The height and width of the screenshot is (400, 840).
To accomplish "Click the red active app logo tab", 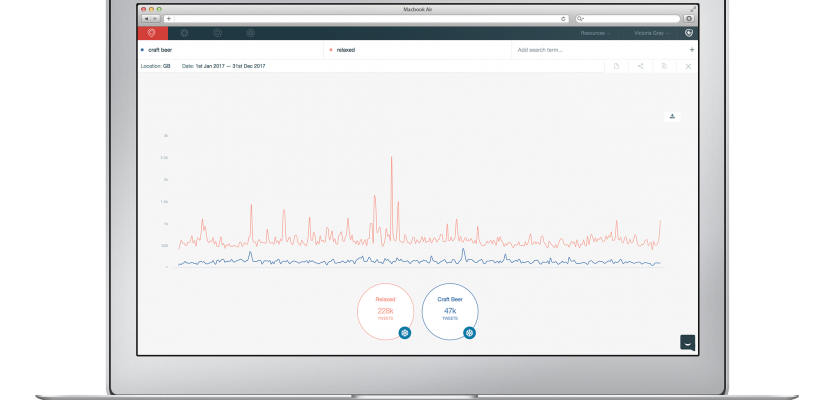I will [152, 33].
